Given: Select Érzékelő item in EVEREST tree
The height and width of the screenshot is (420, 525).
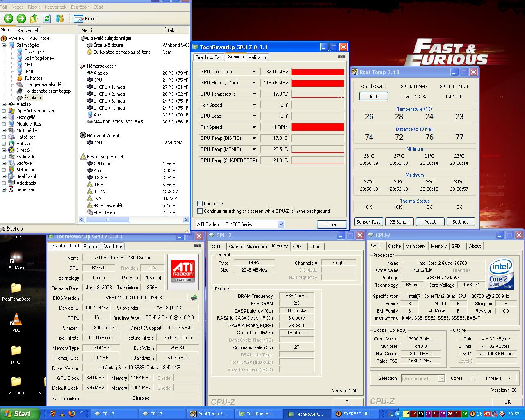Looking at the screenshot, I should pyautogui.click(x=32, y=98).
